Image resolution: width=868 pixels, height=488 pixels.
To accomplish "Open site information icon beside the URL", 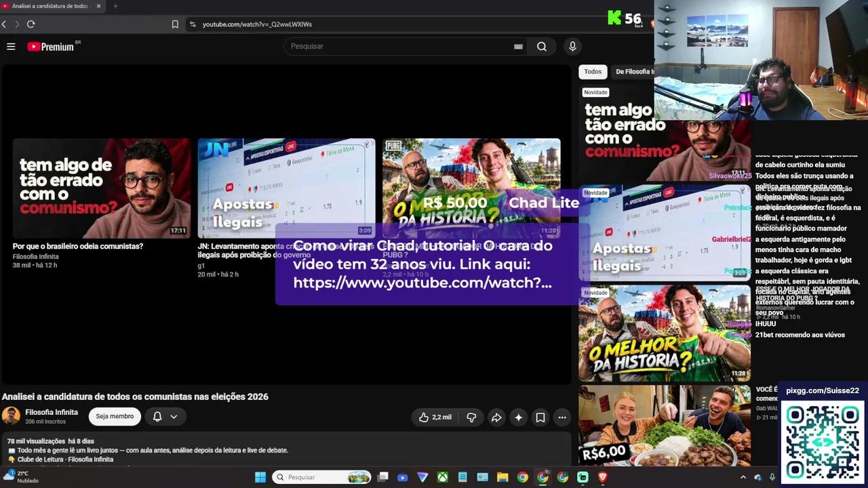I will pyautogui.click(x=193, y=24).
